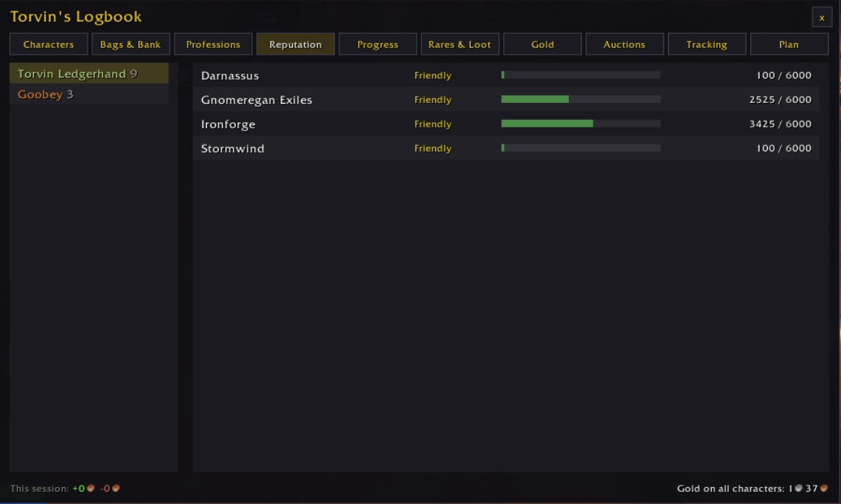The width and height of the screenshot is (841, 504).
Task: Click Friendly standing in Ironforge row
Action: pos(433,124)
